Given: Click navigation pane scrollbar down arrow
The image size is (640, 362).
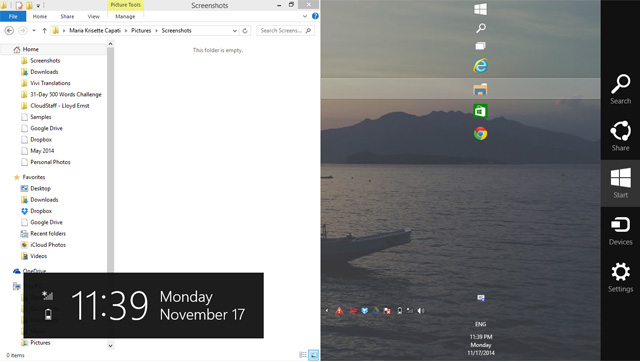Looking at the screenshot, I should 110,346.
